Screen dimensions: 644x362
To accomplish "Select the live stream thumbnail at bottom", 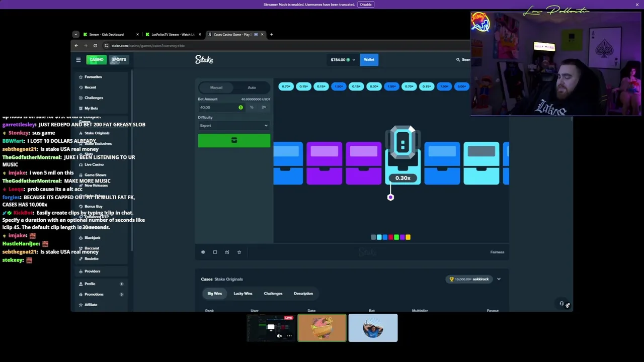I will click(271, 328).
